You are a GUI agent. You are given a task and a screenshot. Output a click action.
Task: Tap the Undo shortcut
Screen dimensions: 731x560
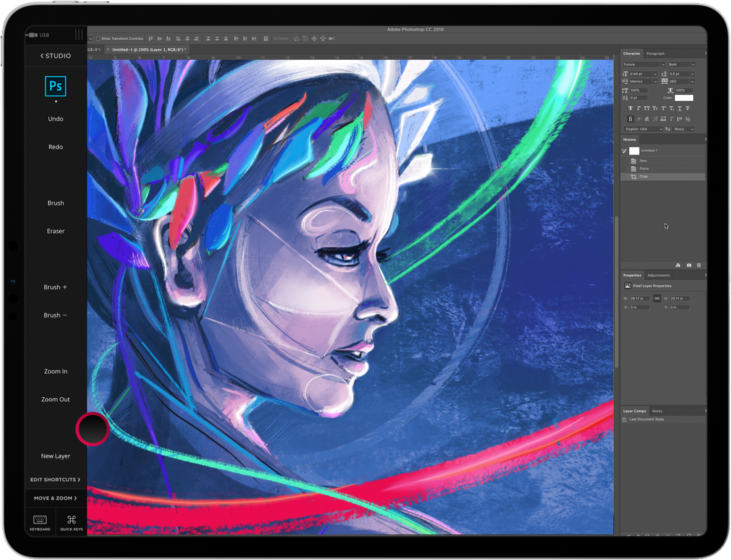click(x=56, y=119)
